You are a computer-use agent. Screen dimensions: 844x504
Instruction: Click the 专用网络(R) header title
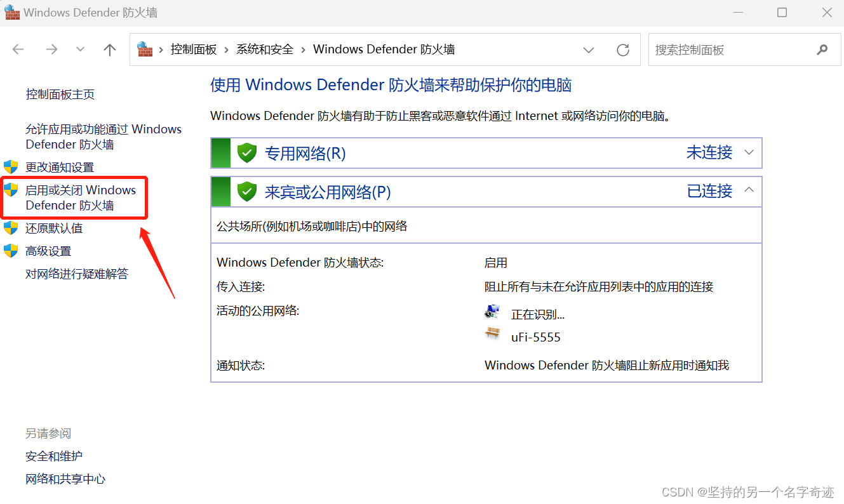305,153
